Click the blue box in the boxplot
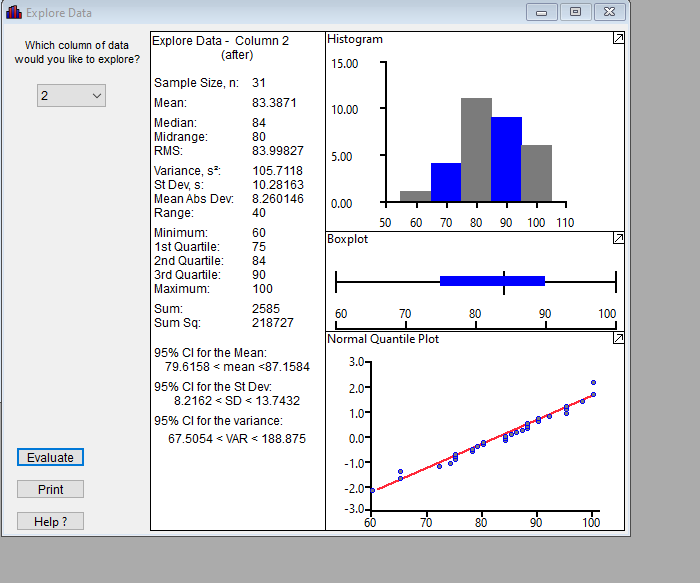This screenshot has height=583, width=700. click(492, 281)
